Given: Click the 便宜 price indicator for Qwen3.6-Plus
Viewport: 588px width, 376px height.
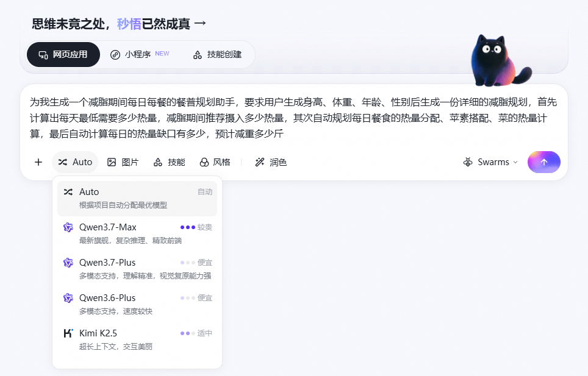Looking at the screenshot, I should coord(196,298).
